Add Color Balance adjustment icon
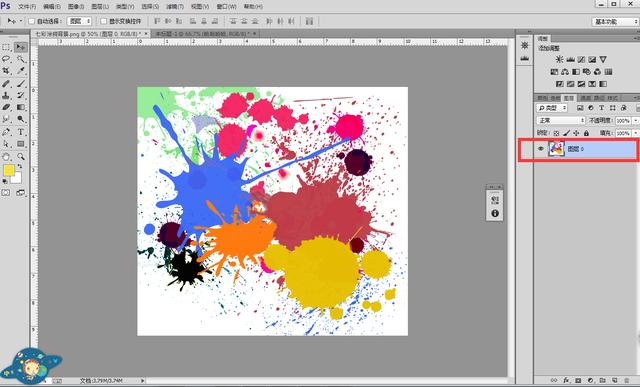 565,72
